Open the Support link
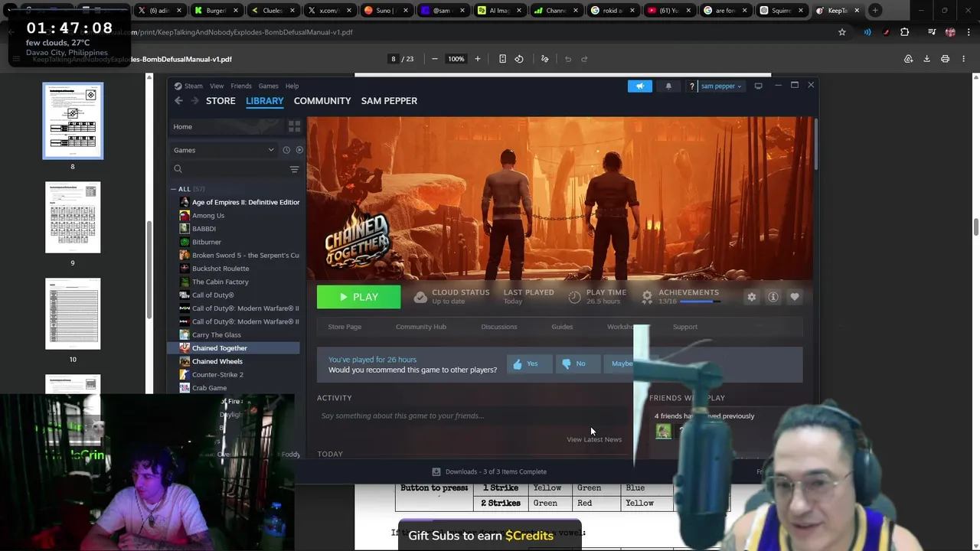 (x=685, y=327)
